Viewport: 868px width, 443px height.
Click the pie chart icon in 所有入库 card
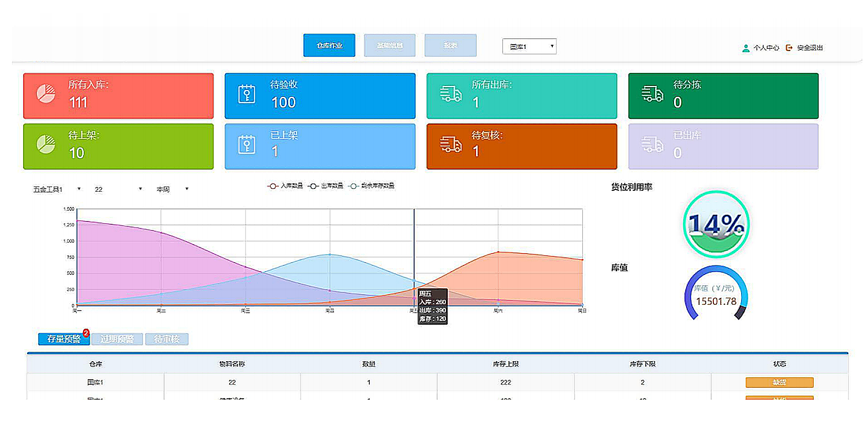coord(46,94)
